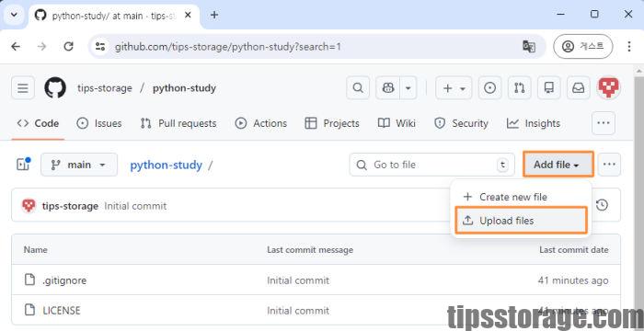Open the plus create-new dropdown
The height and width of the screenshot is (331, 644).
point(454,88)
